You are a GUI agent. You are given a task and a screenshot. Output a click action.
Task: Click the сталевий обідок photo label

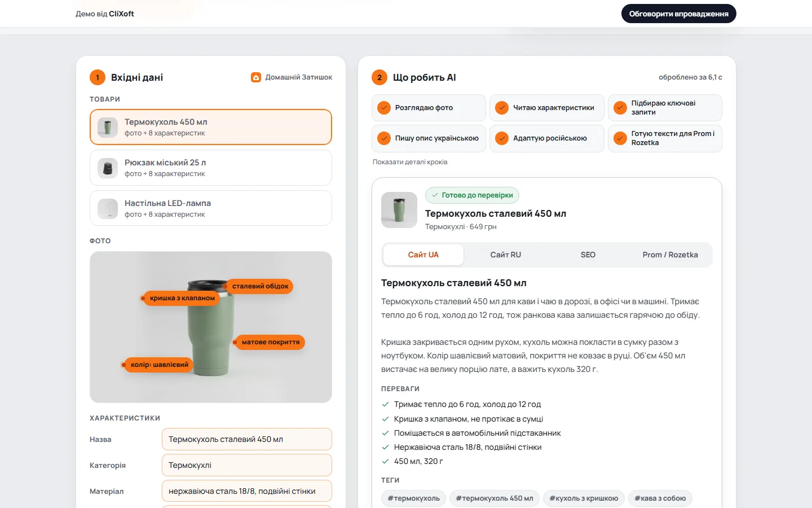point(260,286)
